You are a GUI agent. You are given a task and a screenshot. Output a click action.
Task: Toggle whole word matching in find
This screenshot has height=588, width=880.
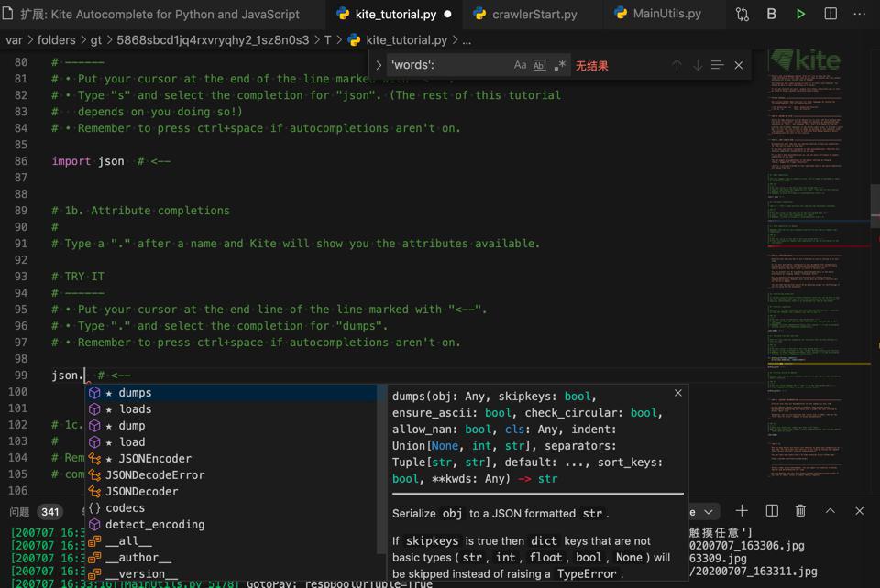(x=540, y=65)
